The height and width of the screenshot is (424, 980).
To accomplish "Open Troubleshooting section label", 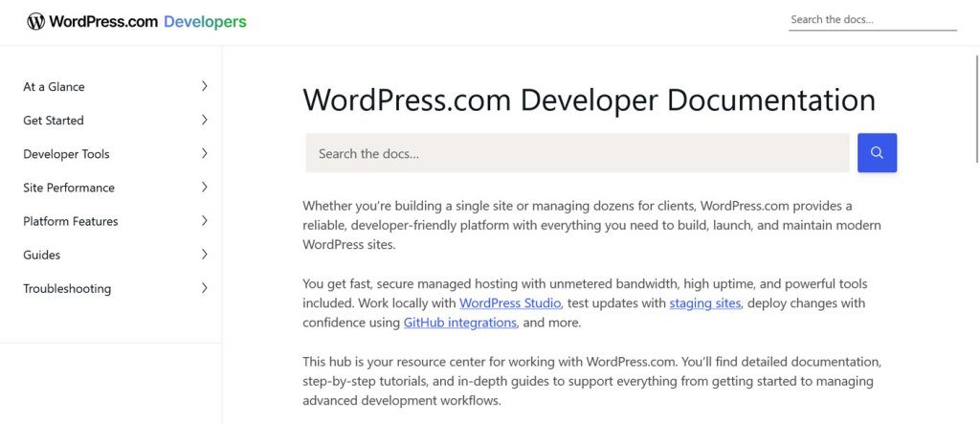I will [x=67, y=289].
